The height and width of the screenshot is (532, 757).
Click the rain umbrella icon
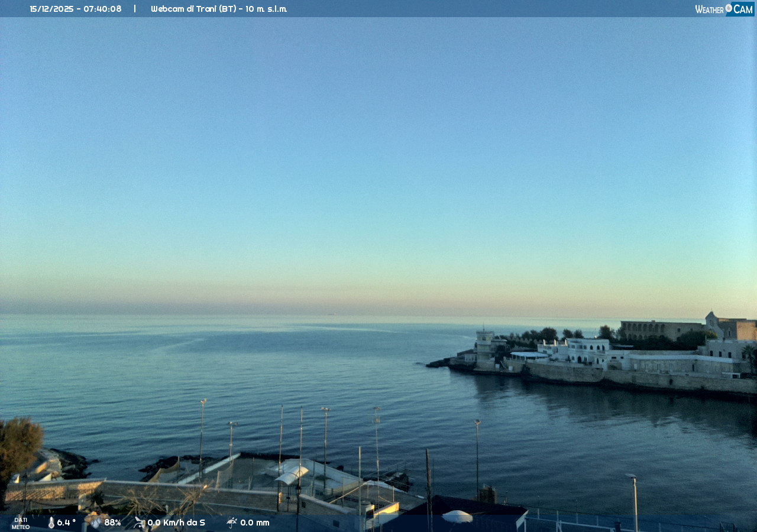(232, 523)
